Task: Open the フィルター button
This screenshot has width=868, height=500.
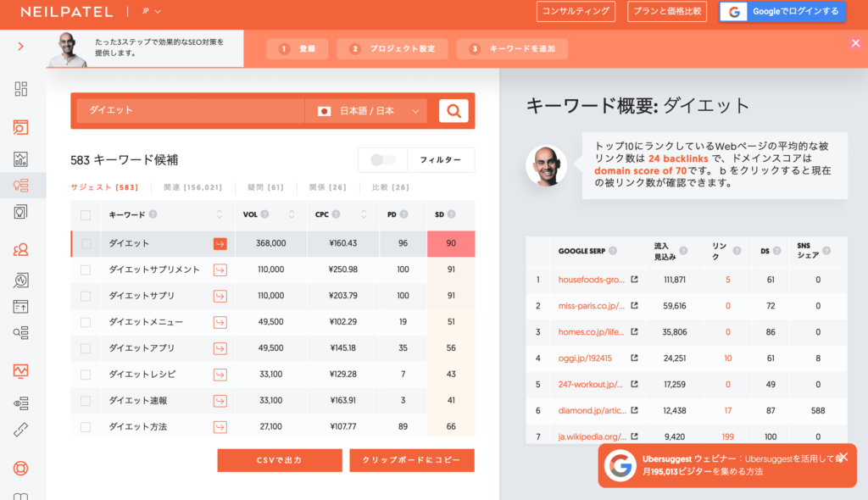Action: pyautogui.click(x=441, y=160)
